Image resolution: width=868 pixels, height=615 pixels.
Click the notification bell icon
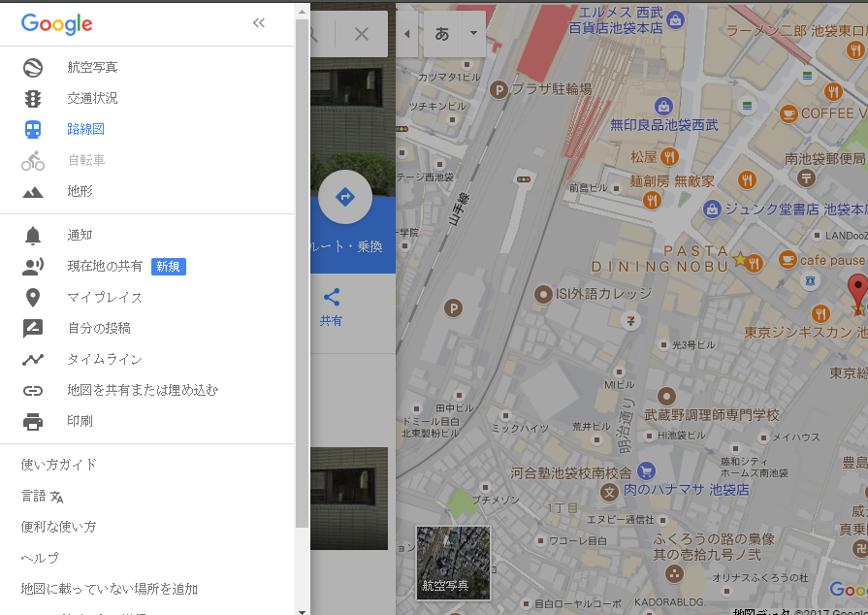pyautogui.click(x=33, y=236)
